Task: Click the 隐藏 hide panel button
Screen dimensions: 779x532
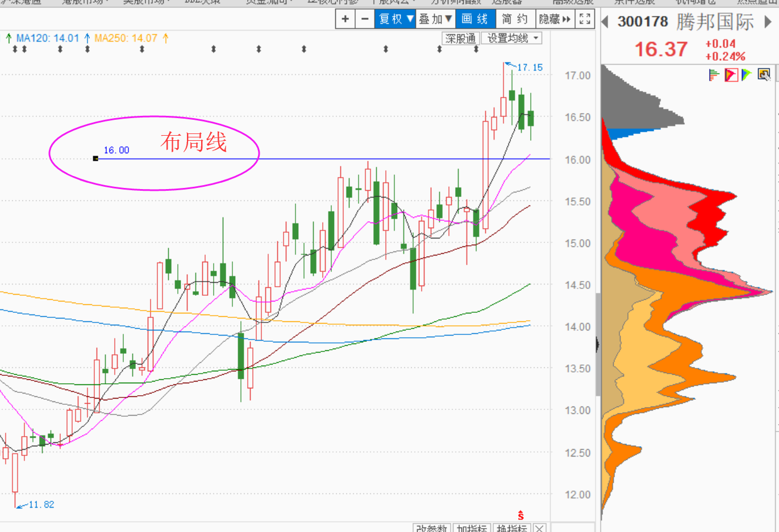Action: point(555,19)
